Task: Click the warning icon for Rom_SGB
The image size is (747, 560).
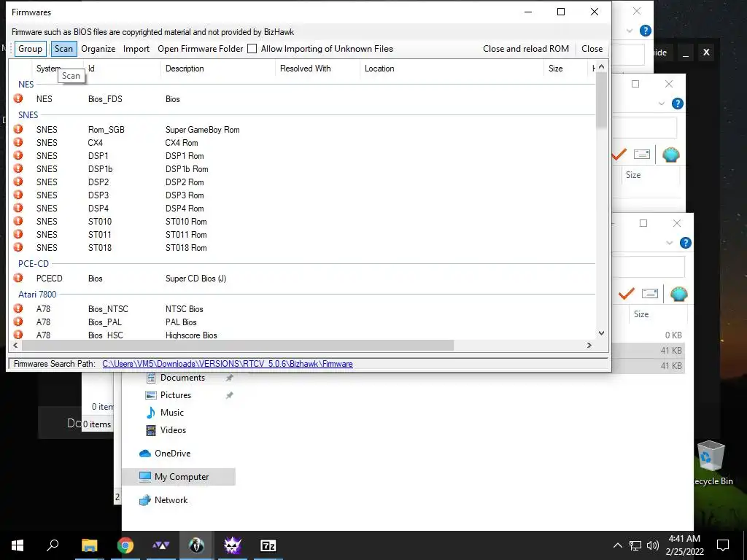Action: [18, 129]
